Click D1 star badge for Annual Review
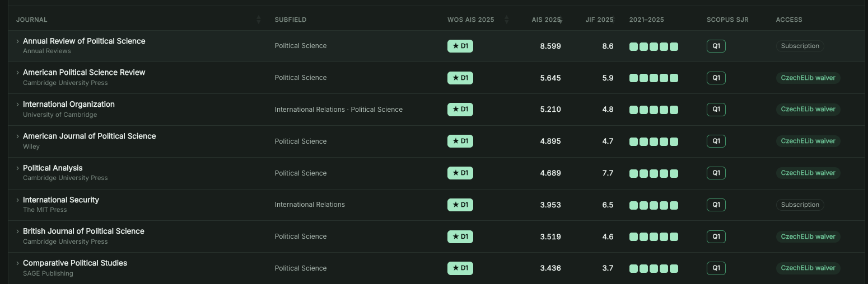This screenshot has width=868, height=284. (x=460, y=46)
